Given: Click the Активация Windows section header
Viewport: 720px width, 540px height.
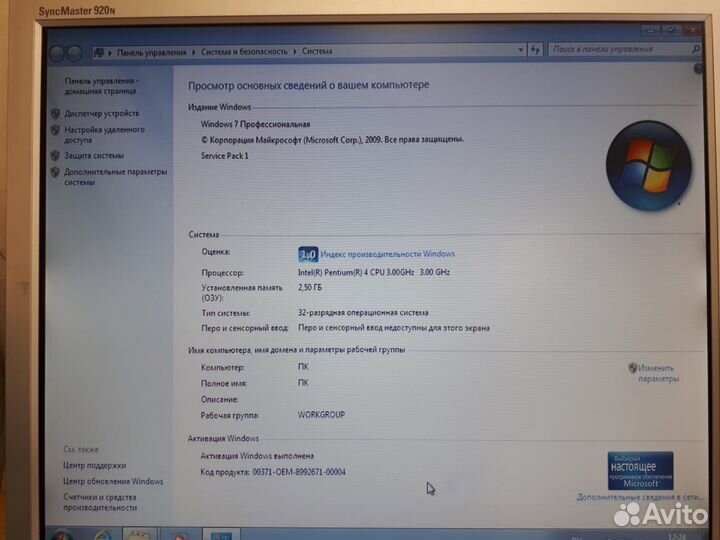Looking at the screenshot, I should click(223, 439).
